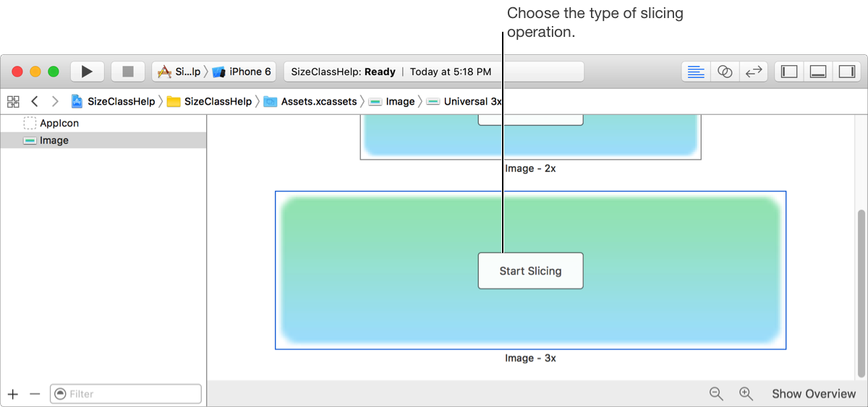Click the Run (play) button
868x407 pixels.
(87, 72)
